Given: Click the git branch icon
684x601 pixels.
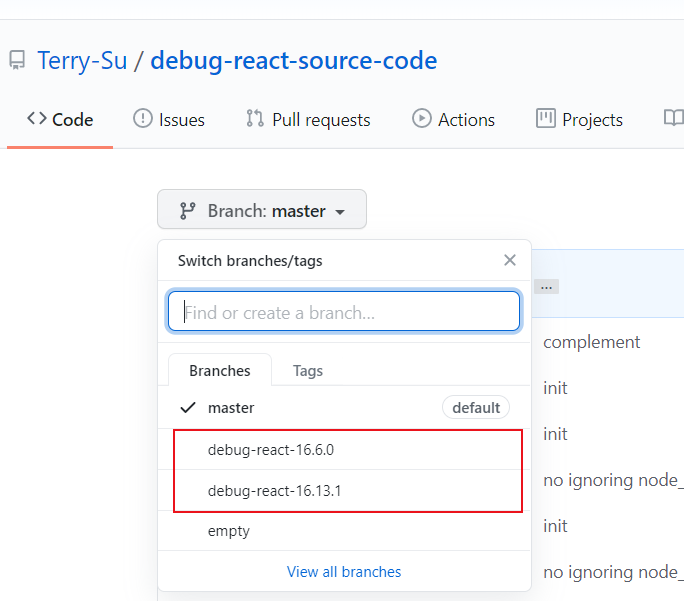Looking at the screenshot, I should tap(187, 211).
